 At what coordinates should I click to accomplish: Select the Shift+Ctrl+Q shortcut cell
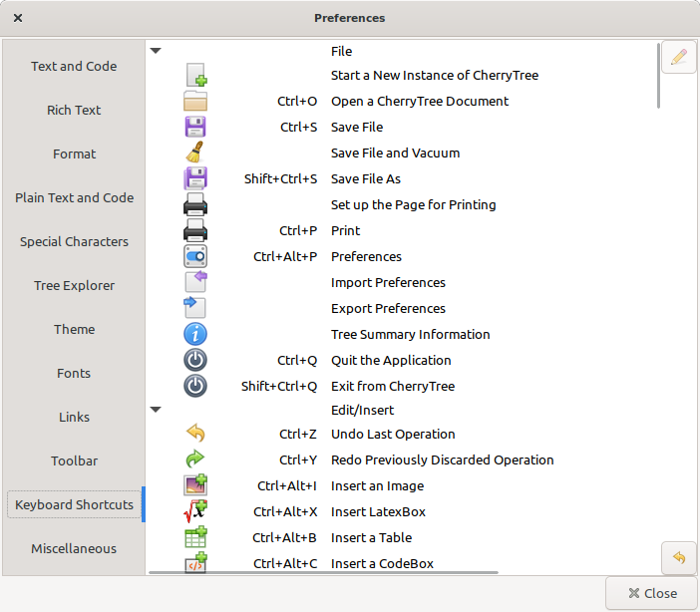[279, 386]
